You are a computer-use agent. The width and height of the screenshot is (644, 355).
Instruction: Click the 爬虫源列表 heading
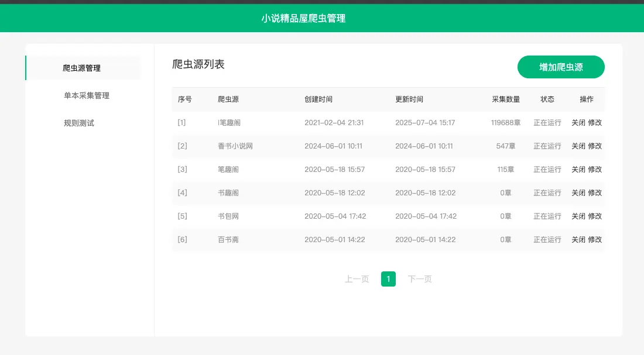198,64
